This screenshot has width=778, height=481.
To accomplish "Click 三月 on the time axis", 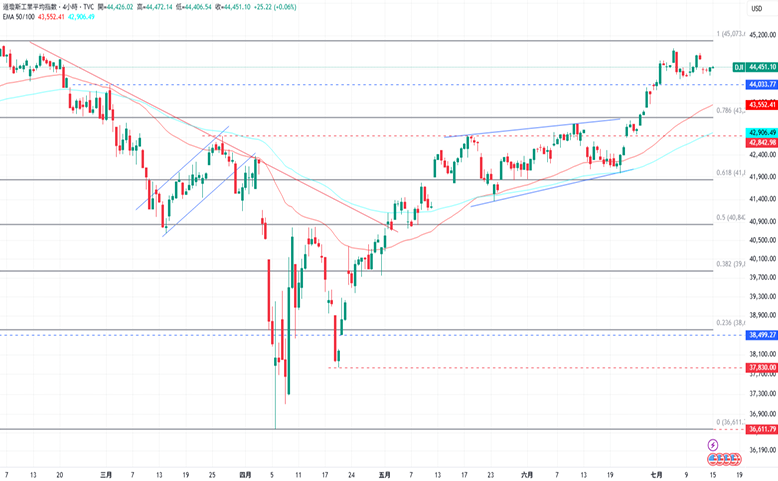I will tap(106, 475).
